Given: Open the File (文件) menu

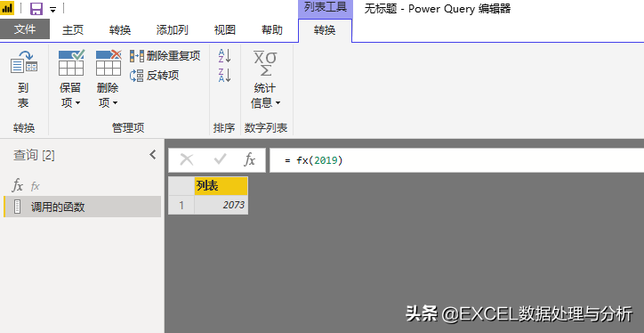Looking at the screenshot, I should pyautogui.click(x=25, y=29).
